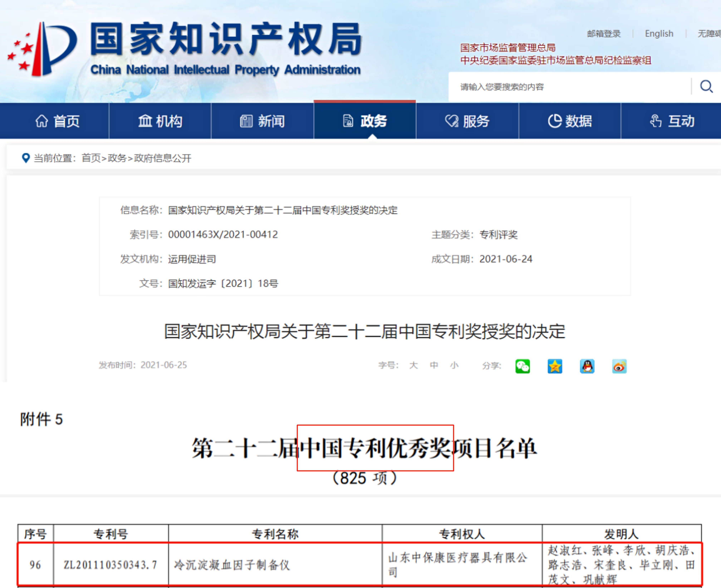721x588 pixels.
Task: Share to QZone star icon
Action: (x=555, y=366)
